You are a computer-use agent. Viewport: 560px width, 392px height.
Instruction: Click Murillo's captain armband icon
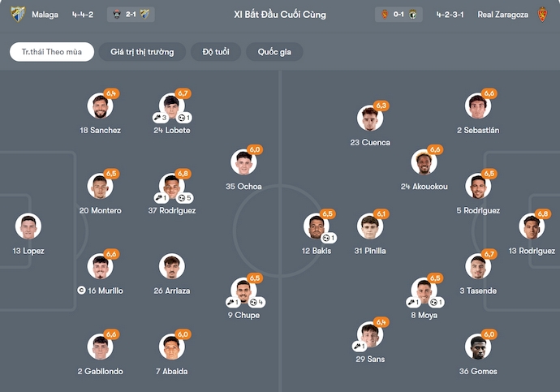[x=81, y=290]
